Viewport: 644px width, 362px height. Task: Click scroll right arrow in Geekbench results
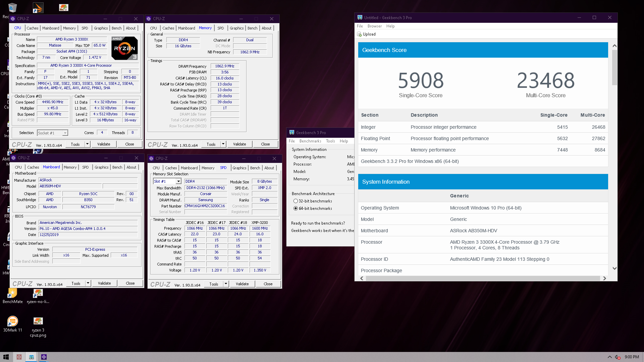point(604,278)
